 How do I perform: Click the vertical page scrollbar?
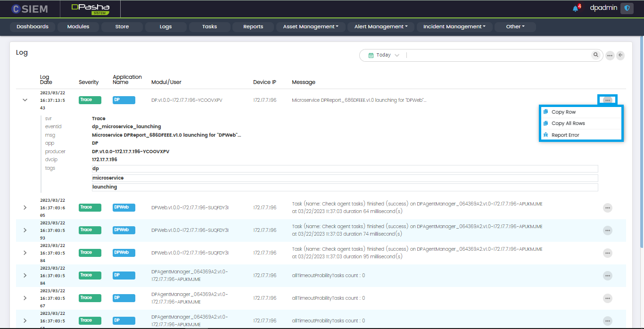(641, 141)
